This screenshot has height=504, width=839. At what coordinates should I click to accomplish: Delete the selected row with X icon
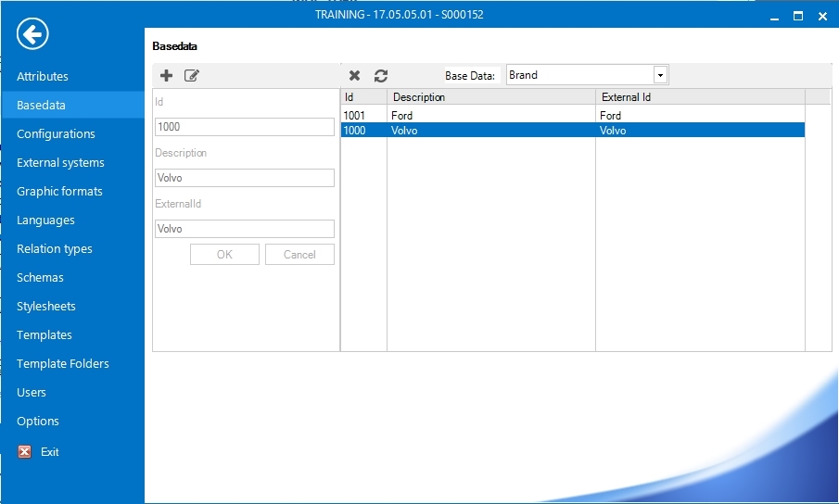(x=354, y=76)
